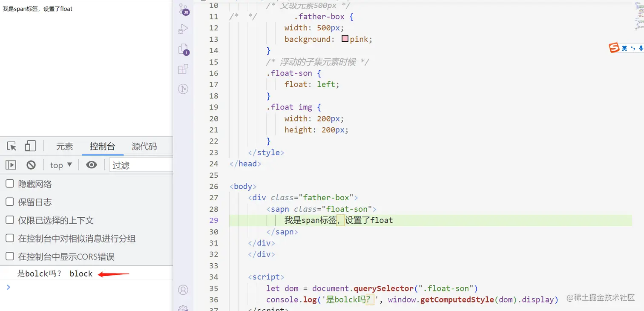Switch to 控制台 tab
This screenshot has width=644, height=311.
pos(102,147)
